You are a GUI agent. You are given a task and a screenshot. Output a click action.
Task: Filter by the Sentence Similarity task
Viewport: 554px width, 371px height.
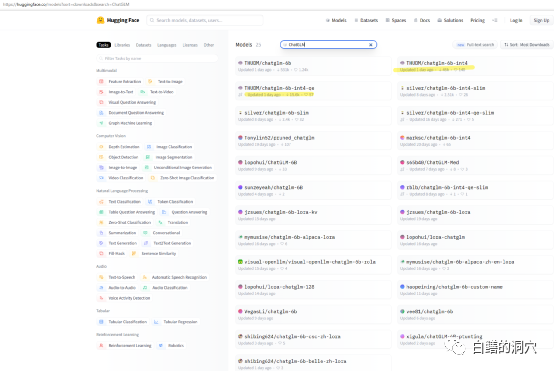[154, 253]
